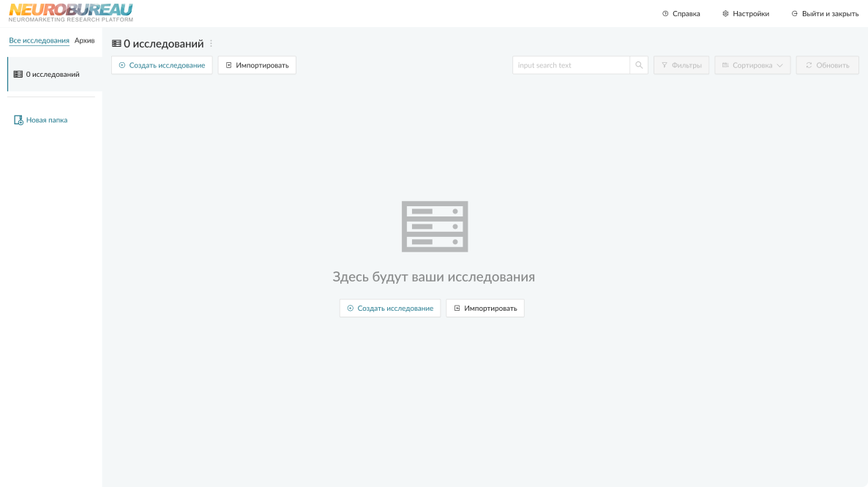Click the centered Импортировать button

(x=485, y=308)
